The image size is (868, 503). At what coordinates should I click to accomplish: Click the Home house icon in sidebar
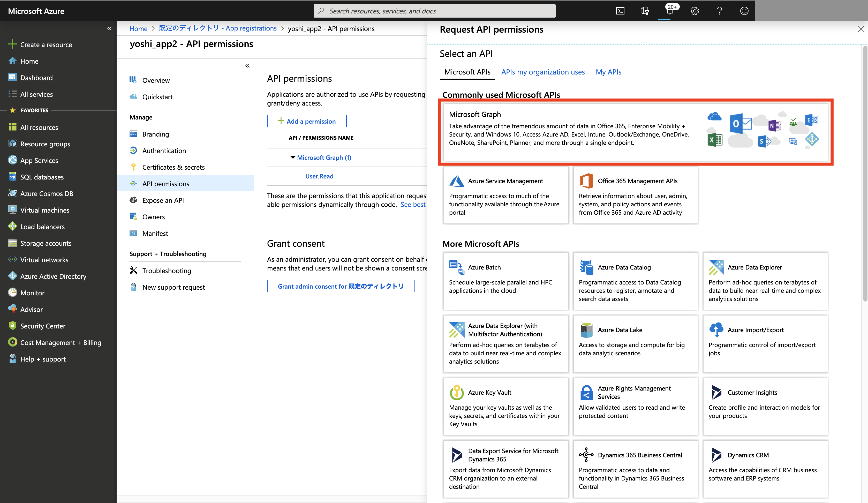12,61
